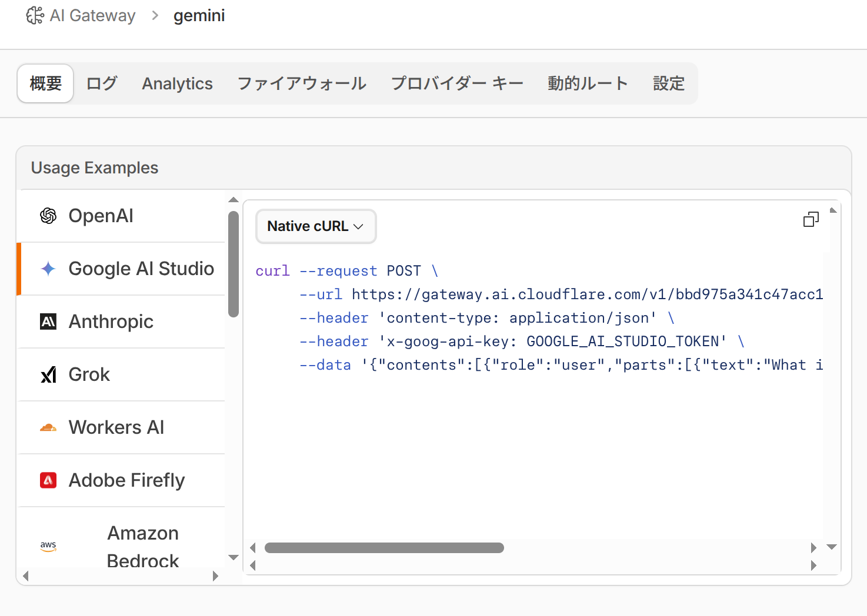Screen dimensions: 867x616
Task: Click the OpenAI logo icon
Action: 48,216
